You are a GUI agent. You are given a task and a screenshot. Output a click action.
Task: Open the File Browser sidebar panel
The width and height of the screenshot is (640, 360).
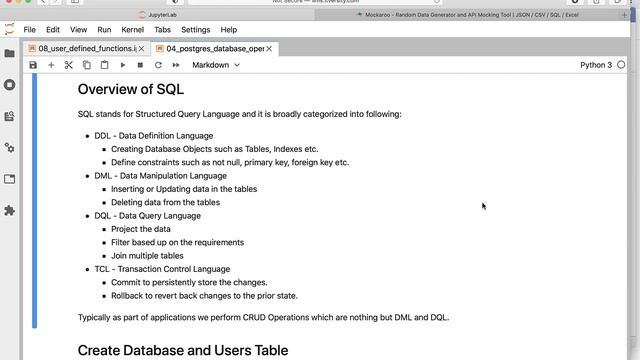pyautogui.click(x=9, y=53)
